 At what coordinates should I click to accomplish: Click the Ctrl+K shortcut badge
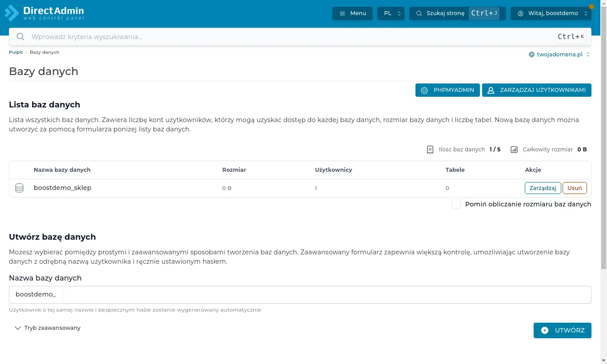pos(571,37)
